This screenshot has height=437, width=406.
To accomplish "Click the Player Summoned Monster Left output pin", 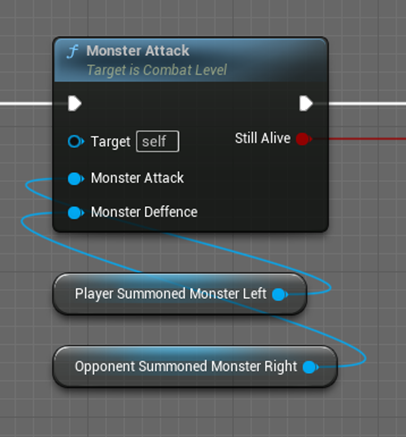I will tap(280, 294).
